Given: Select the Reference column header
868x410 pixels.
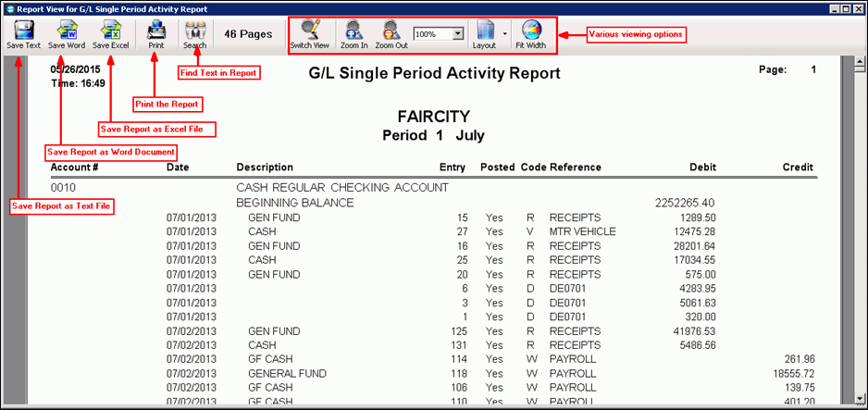Looking at the screenshot, I should pyautogui.click(x=576, y=168).
